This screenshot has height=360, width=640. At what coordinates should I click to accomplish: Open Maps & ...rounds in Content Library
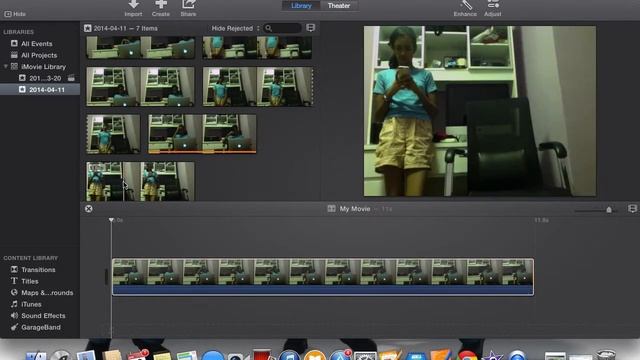coord(47,293)
